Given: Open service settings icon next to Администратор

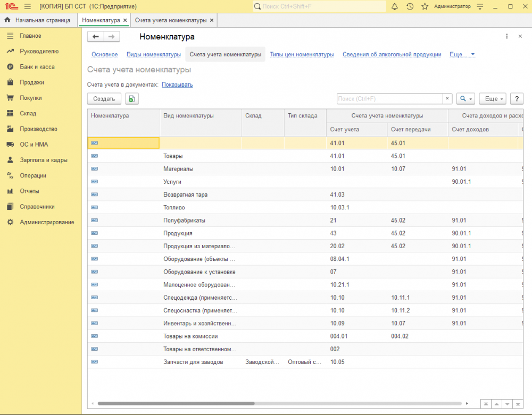Looking at the screenshot, I should pyautogui.click(x=480, y=6).
